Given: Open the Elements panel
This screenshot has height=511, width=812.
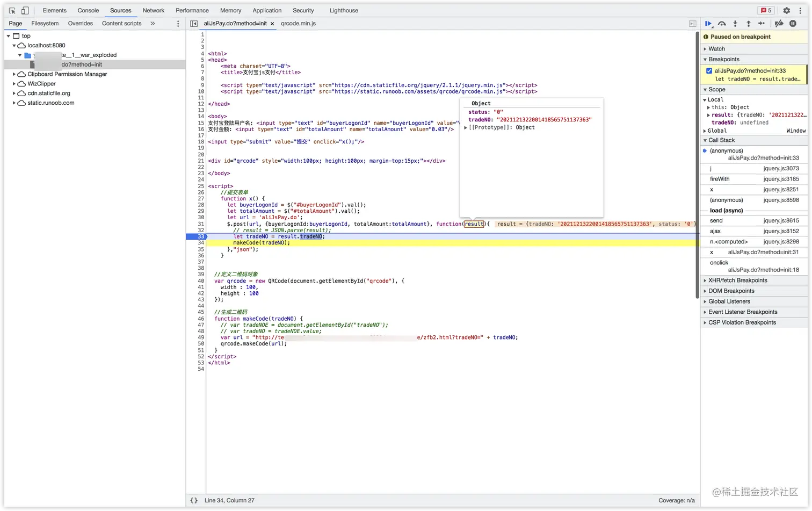Looking at the screenshot, I should [x=55, y=10].
